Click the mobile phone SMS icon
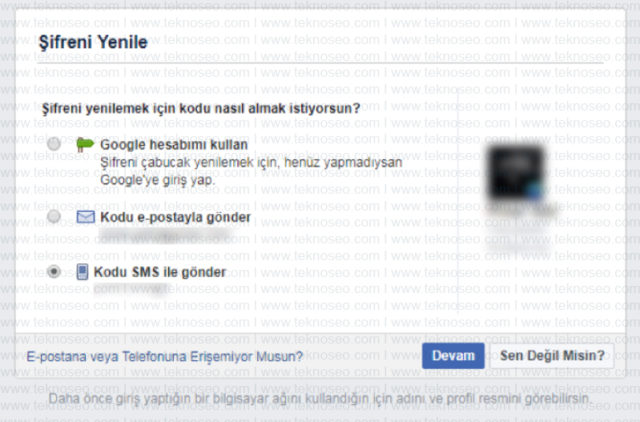640x422 pixels. (x=82, y=271)
